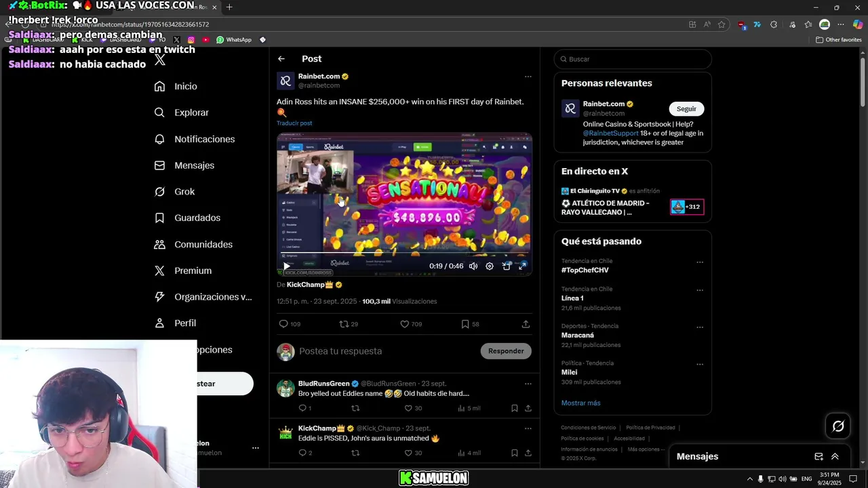Open Explorar in the sidebar
The width and height of the screenshot is (868, 488).
(x=182, y=113)
